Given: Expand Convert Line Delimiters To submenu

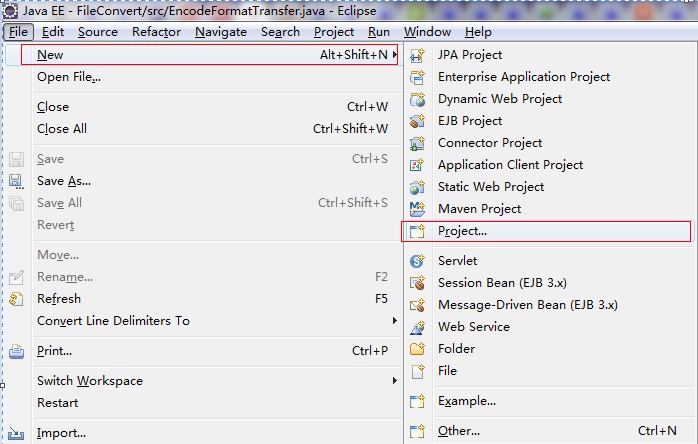Looking at the screenshot, I should click(394, 321).
